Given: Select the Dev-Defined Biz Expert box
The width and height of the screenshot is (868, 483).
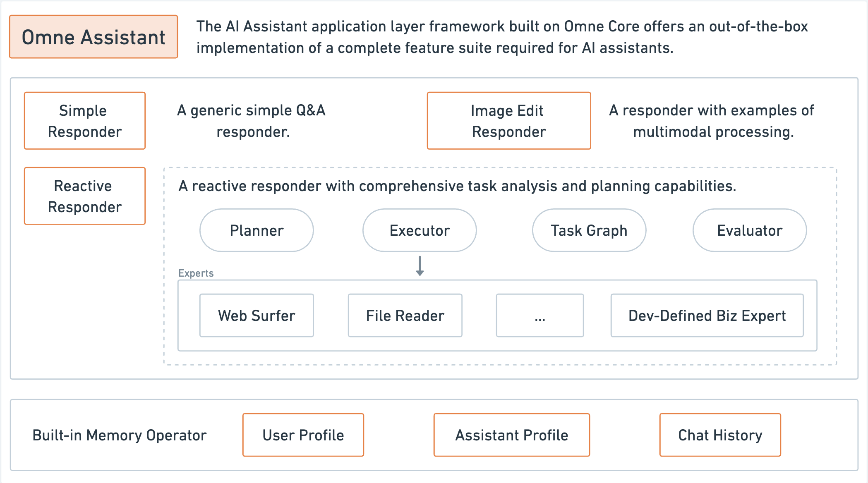Looking at the screenshot, I should (x=707, y=316).
